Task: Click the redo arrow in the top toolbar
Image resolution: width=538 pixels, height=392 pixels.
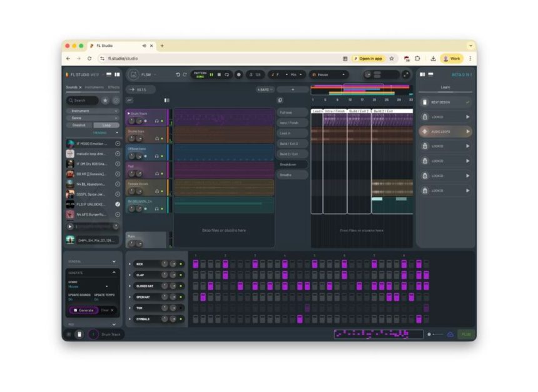Action: (x=185, y=74)
